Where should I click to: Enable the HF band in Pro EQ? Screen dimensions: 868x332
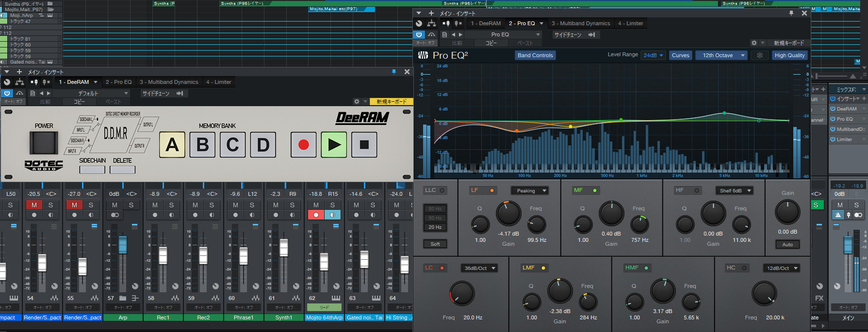697,190
